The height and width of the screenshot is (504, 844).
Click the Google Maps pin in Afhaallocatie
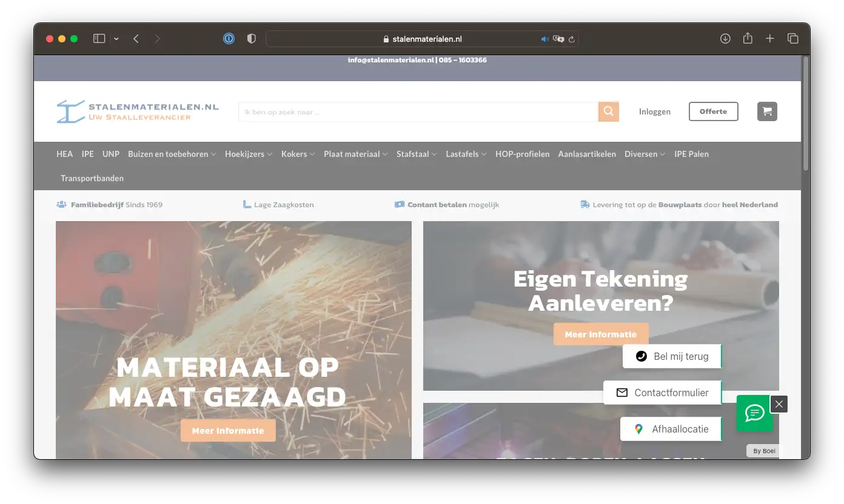tap(638, 429)
